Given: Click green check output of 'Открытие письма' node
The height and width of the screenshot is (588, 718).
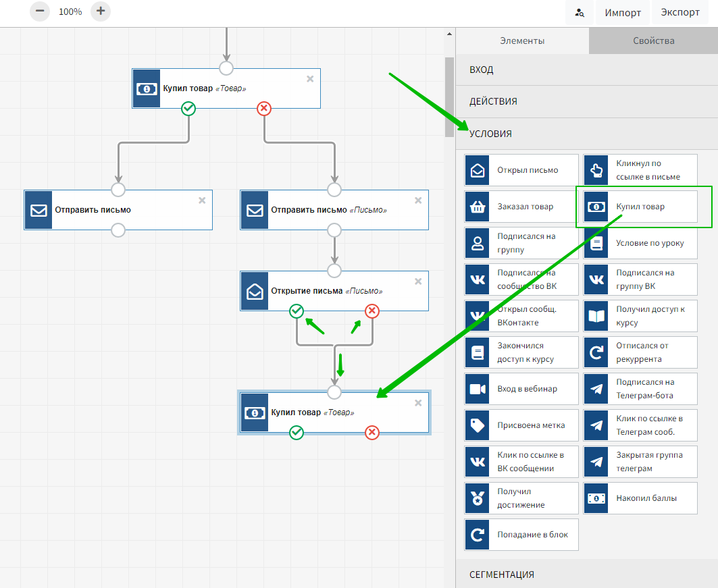Looking at the screenshot, I should click(297, 311).
